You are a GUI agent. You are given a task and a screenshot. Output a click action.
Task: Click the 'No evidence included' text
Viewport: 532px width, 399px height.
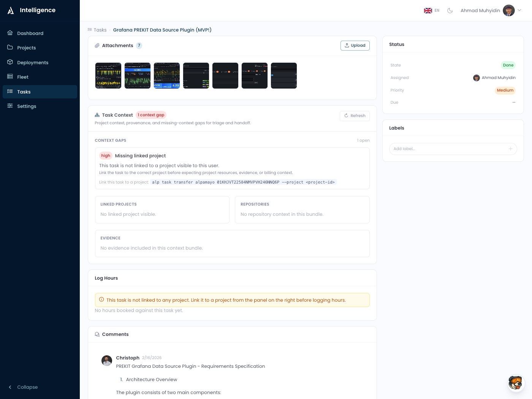(x=152, y=248)
